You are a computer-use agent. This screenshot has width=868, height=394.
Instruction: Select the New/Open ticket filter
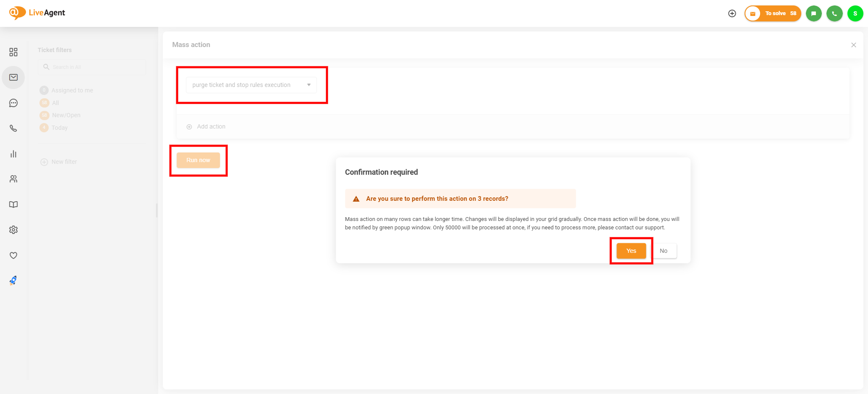coord(66,115)
